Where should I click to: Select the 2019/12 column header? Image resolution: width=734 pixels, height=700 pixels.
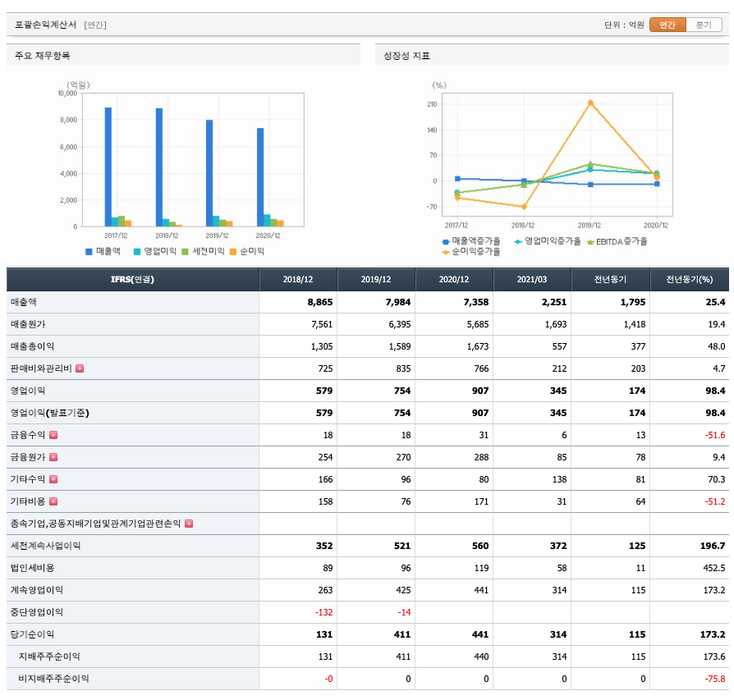coord(376,279)
